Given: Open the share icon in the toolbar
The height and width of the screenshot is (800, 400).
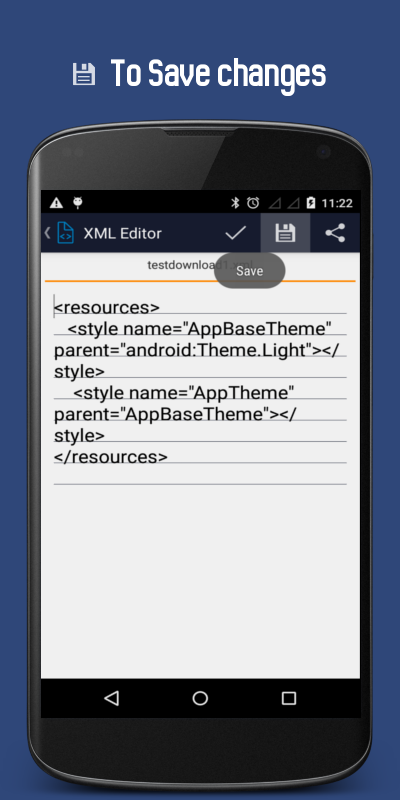Looking at the screenshot, I should click(335, 233).
